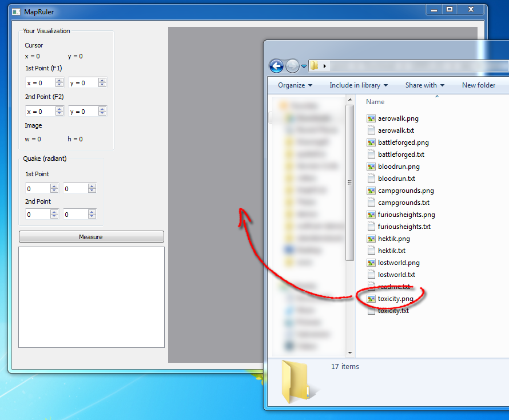Click the Explorer back arrow button
Viewport: 509px width, 420px height.
(x=277, y=66)
